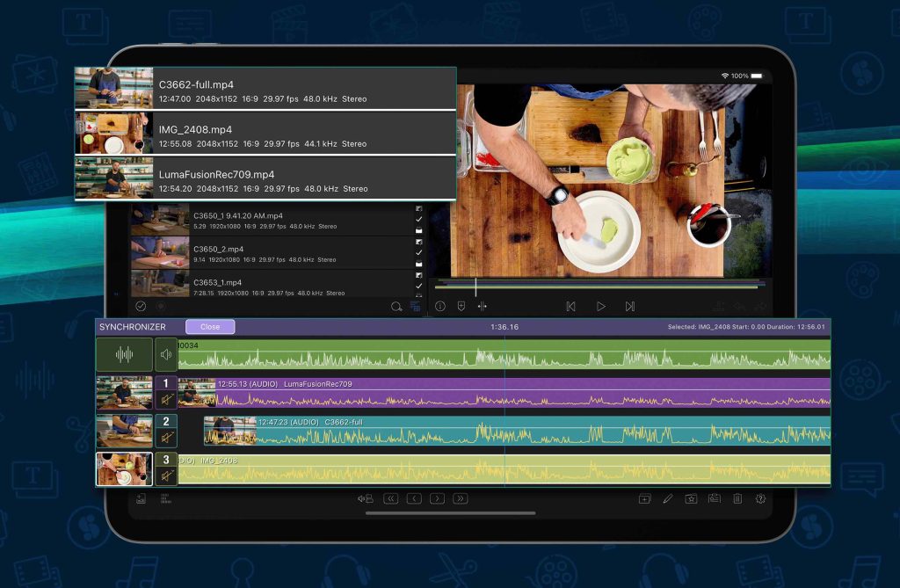This screenshot has height=588, width=900.
Task: Open the library sort and filter menu
Action: (x=416, y=307)
